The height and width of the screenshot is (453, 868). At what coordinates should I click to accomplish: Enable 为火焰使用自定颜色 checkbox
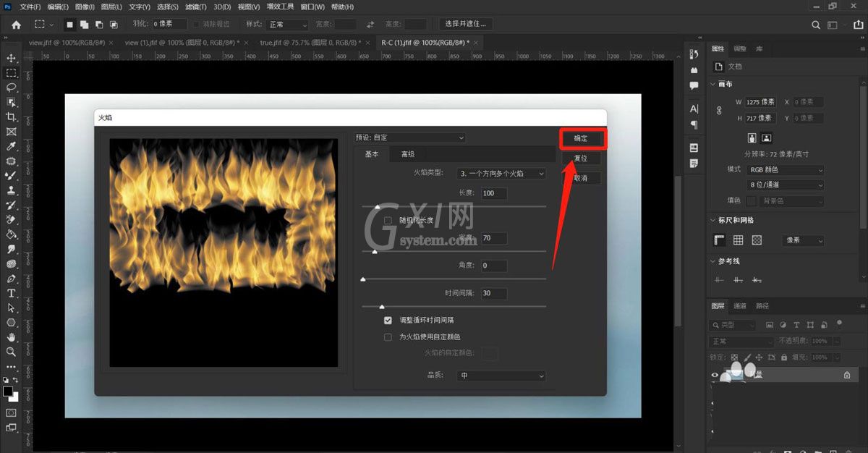(x=388, y=336)
